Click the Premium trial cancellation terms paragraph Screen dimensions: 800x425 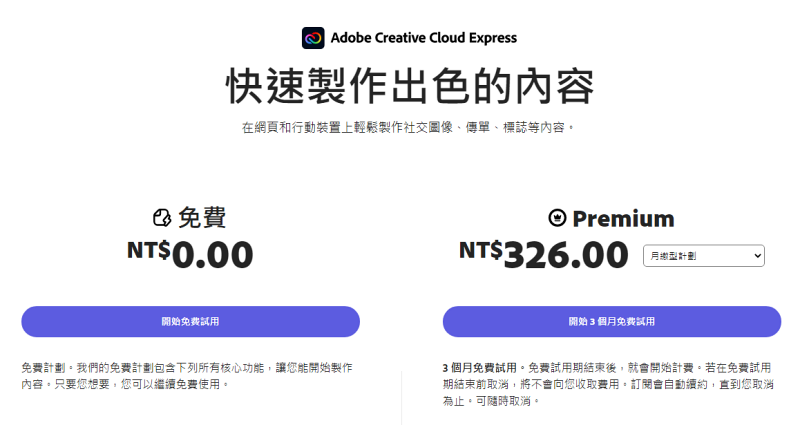(x=608, y=384)
